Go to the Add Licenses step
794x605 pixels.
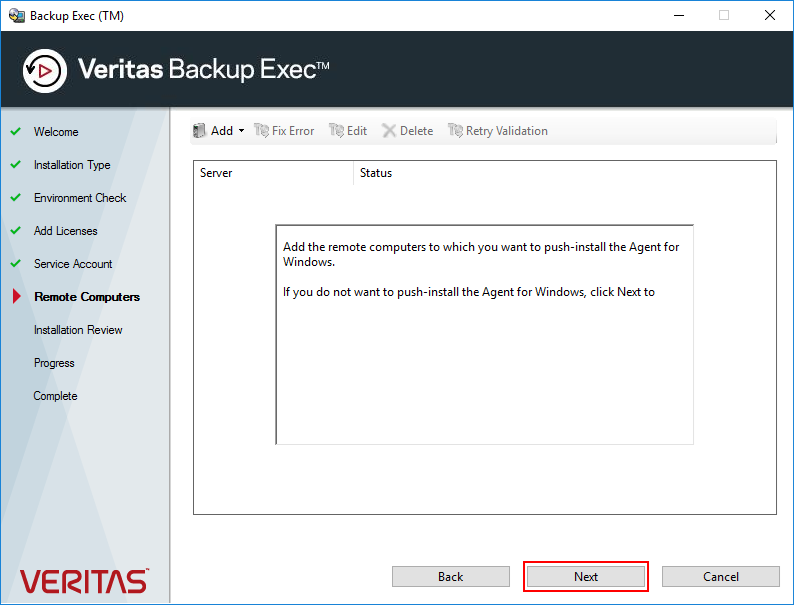tap(65, 231)
